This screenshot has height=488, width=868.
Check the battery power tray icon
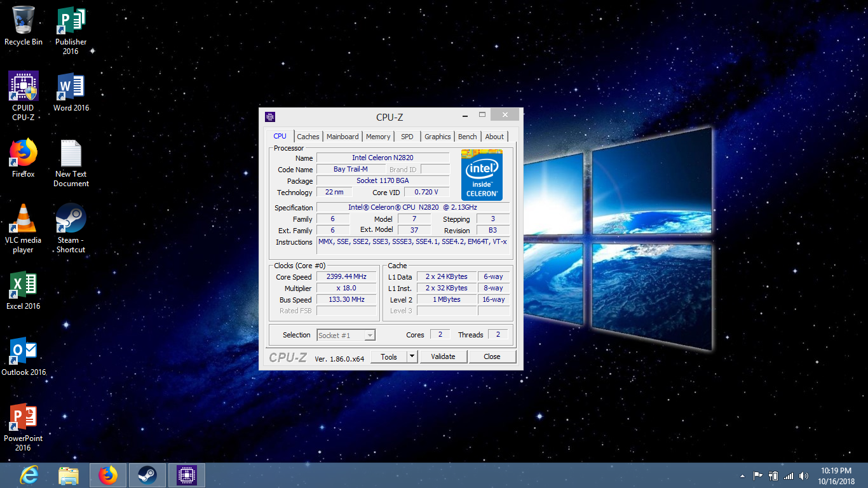(773, 476)
